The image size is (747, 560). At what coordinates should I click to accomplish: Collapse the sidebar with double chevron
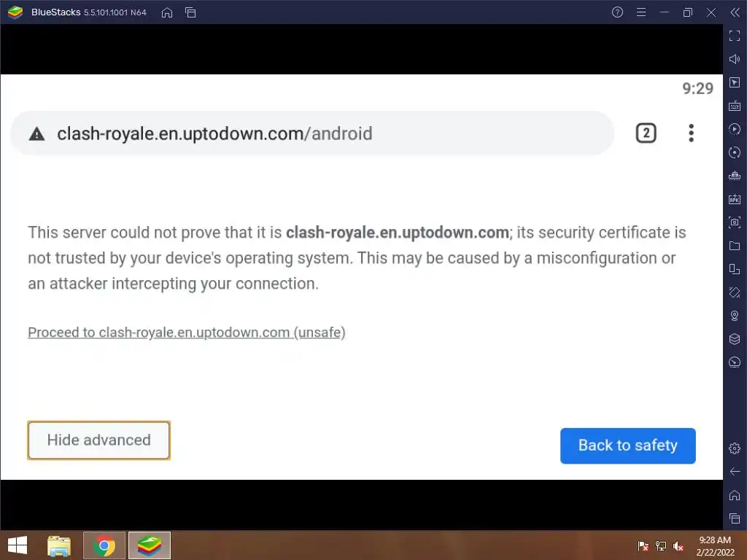click(x=735, y=12)
